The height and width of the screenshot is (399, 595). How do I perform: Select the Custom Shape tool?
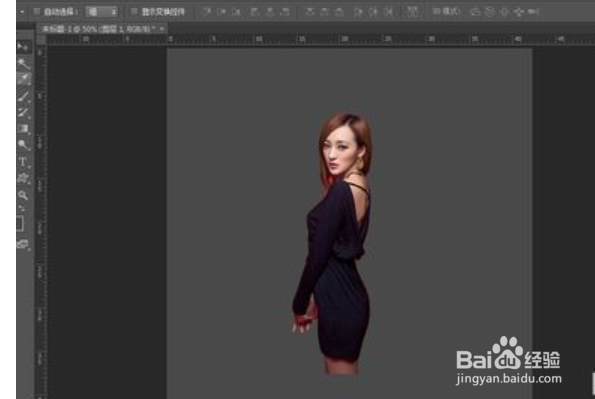point(23,178)
